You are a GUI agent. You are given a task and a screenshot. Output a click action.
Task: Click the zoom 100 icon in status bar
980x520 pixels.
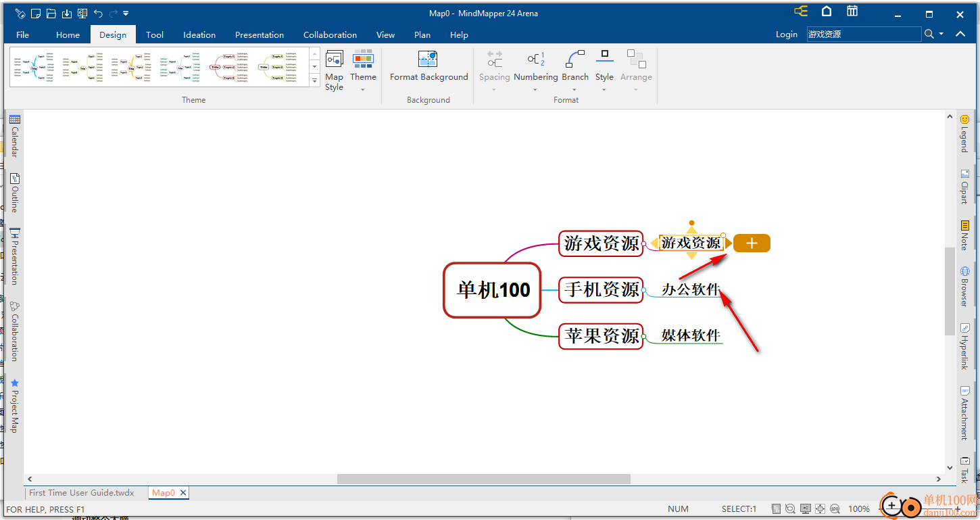835,509
